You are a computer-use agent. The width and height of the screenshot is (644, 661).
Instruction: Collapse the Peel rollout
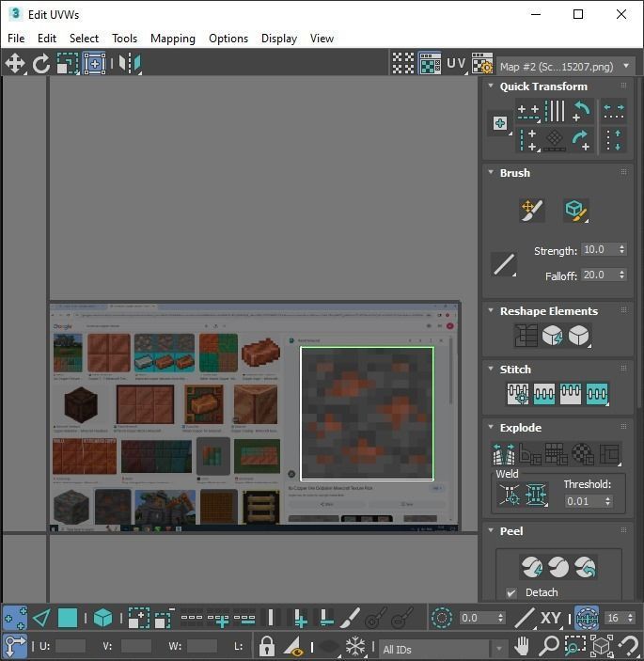coord(491,530)
